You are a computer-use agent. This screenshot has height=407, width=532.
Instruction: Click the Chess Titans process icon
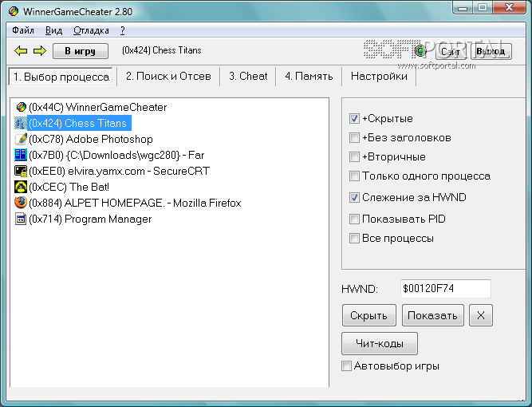coord(21,123)
